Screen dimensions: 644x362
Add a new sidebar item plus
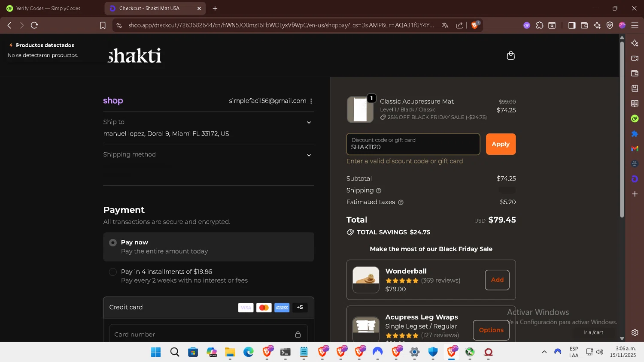point(635,194)
